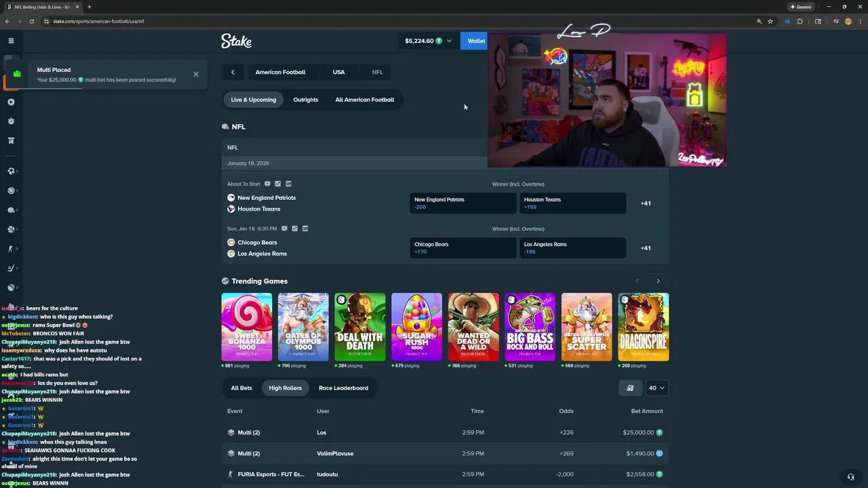The width and height of the screenshot is (868, 488).
Task: Open stats chart icon for Patriots game
Action: (277, 184)
